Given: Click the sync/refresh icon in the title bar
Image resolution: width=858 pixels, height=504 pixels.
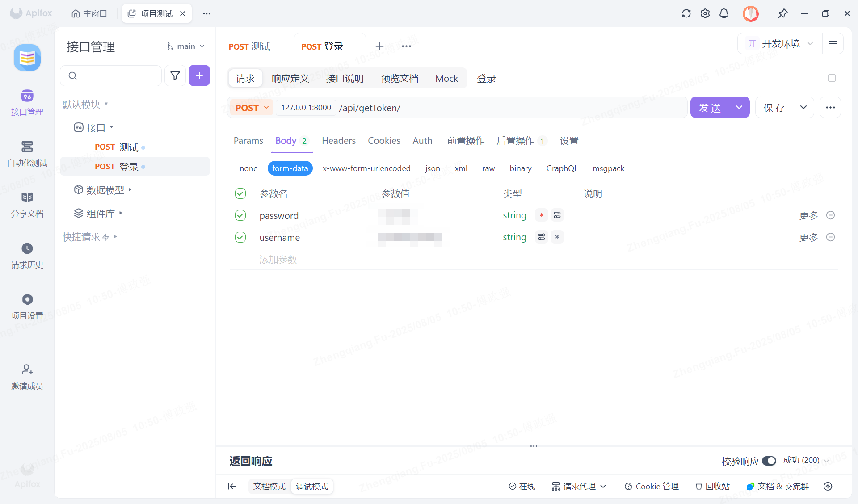Looking at the screenshot, I should [x=686, y=13].
